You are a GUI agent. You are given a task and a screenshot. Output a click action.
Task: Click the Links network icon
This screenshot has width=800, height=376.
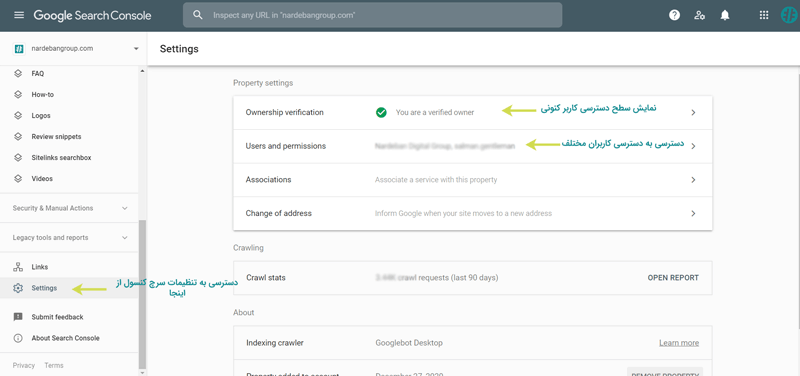18,267
